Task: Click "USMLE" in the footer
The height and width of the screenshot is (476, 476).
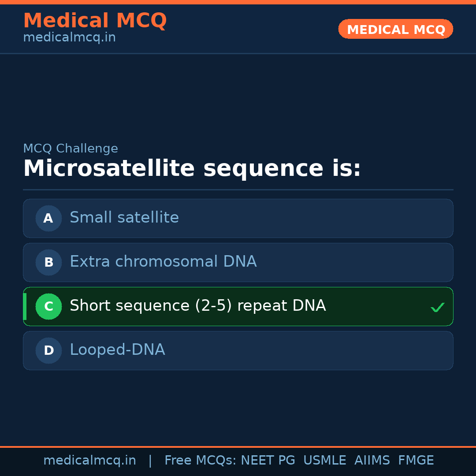Action: (x=324, y=461)
